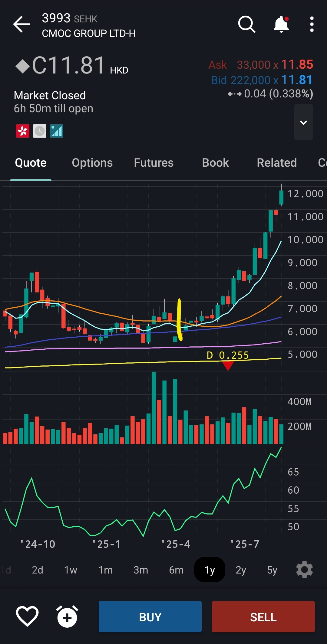327x644 pixels.
Task: Tap the '25-4 date axis label
Action: point(176,544)
